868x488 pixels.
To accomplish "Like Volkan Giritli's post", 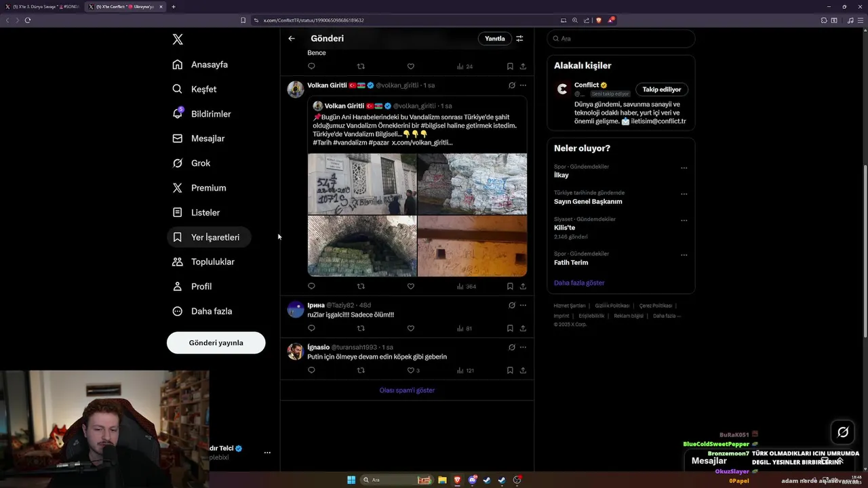I will [x=410, y=286].
